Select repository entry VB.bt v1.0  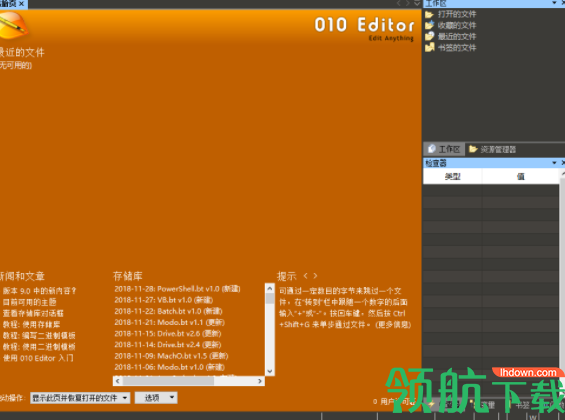[x=164, y=300]
